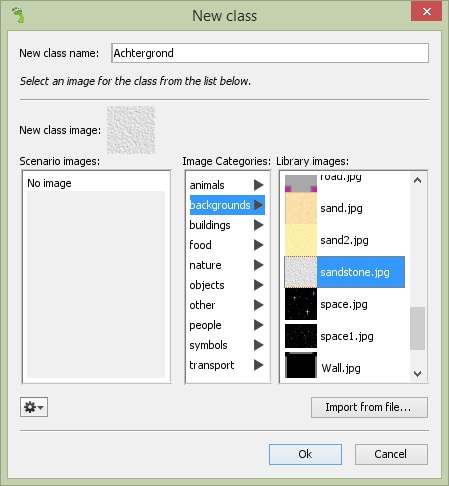The width and height of the screenshot is (449, 486).
Task: Expand the animals category arrow
Action: pos(258,185)
